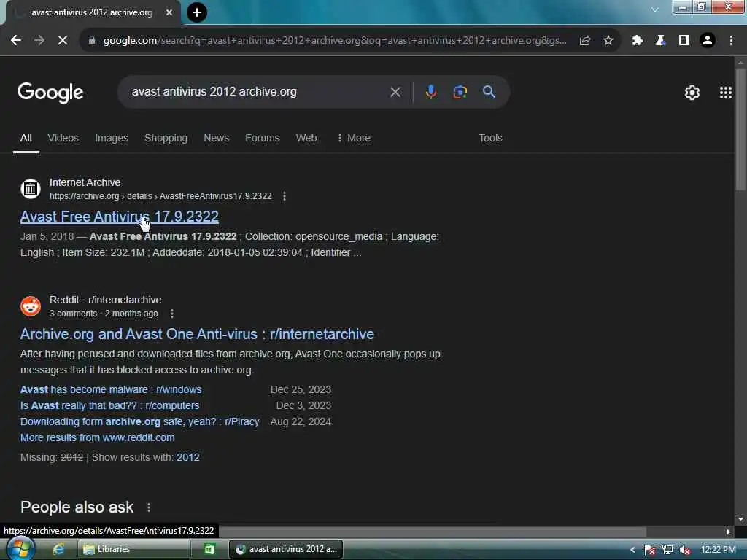Launch Internet Explorer from taskbar
This screenshot has height=560, width=747.
coord(58,549)
